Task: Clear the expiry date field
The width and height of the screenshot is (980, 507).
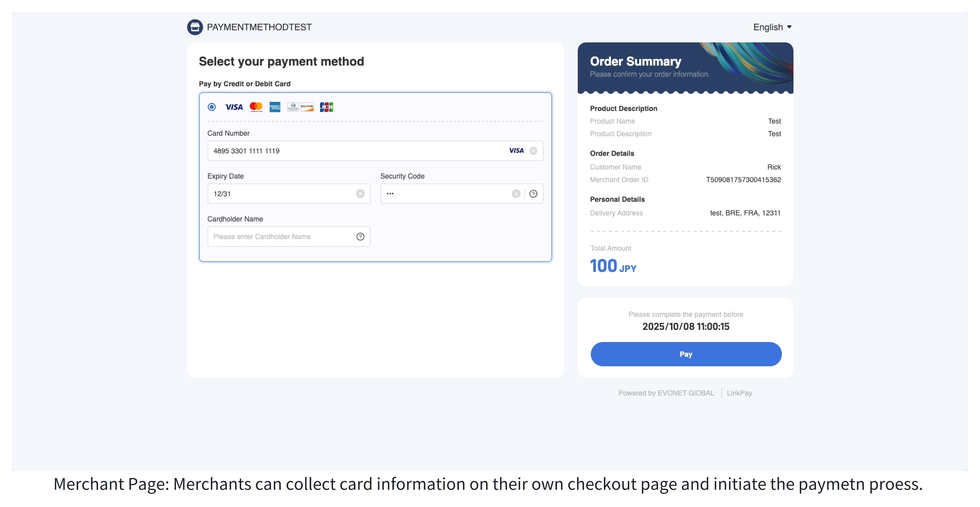Action: click(360, 194)
